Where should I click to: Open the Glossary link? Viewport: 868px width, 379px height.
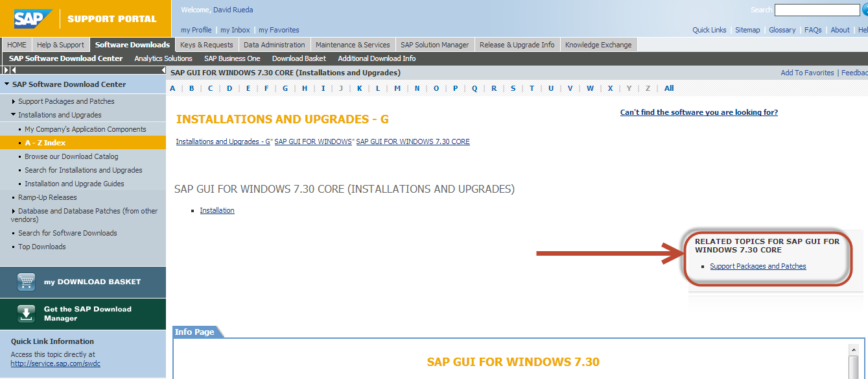pyautogui.click(x=782, y=30)
